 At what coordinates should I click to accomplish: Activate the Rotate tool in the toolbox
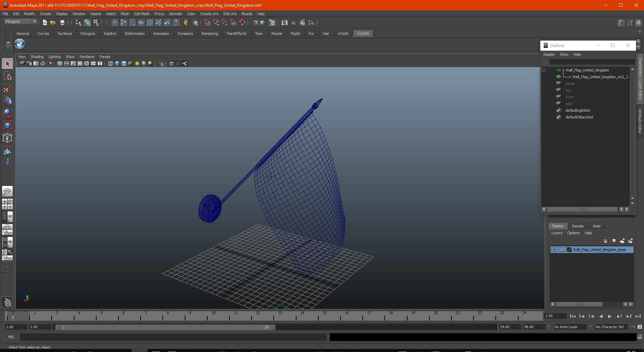pos(7,113)
